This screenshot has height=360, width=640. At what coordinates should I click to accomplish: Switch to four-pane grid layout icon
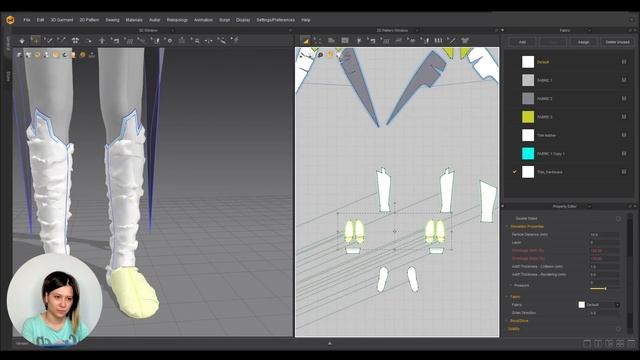click(620, 344)
